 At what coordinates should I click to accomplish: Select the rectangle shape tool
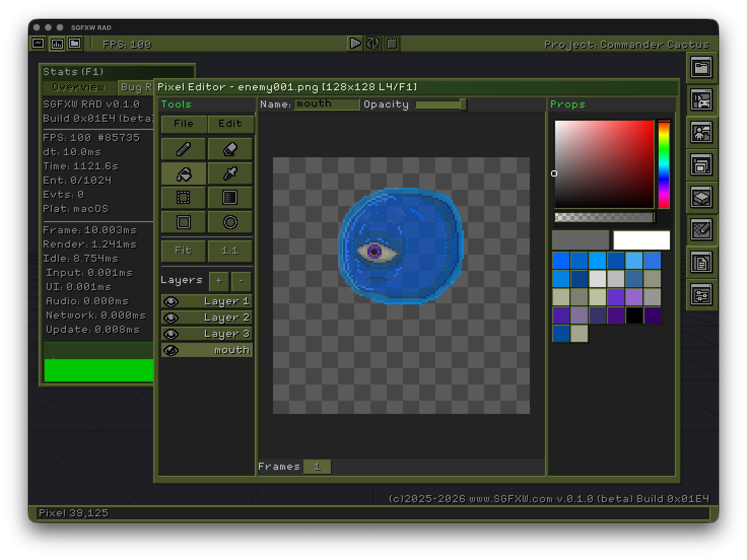pyautogui.click(x=184, y=222)
